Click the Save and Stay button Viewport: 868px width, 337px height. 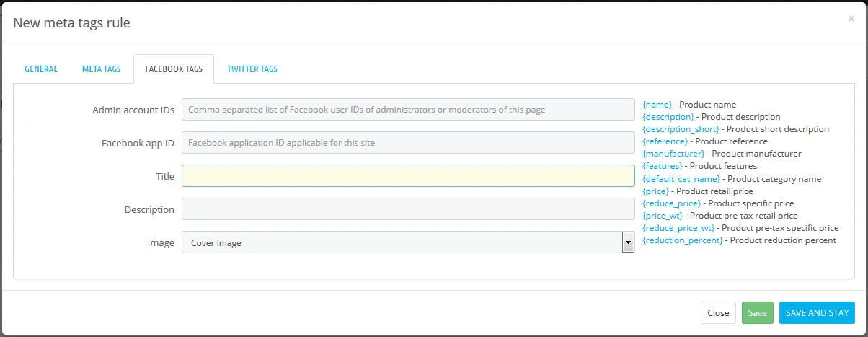[817, 313]
